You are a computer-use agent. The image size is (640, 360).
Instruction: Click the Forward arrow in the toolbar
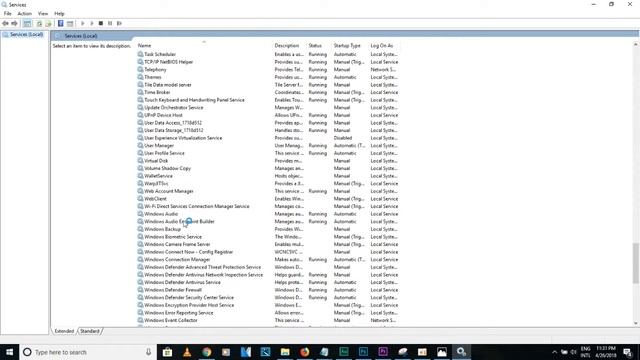click(14, 23)
